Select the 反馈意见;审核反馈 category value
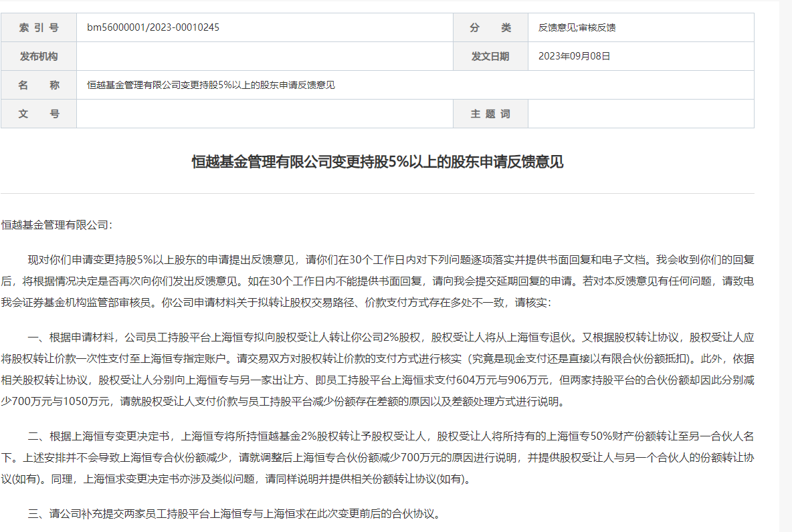The width and height of the screenshot is (792, 532). pos(577,27)
